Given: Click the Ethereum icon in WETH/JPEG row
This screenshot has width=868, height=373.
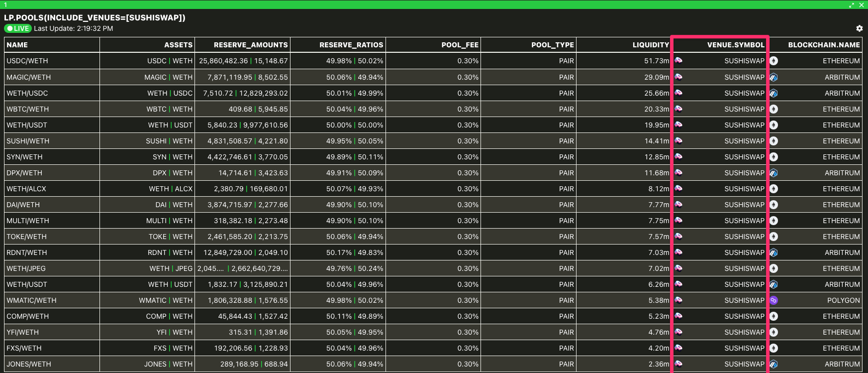Looking at the screenshot, I should coord(773,268).
